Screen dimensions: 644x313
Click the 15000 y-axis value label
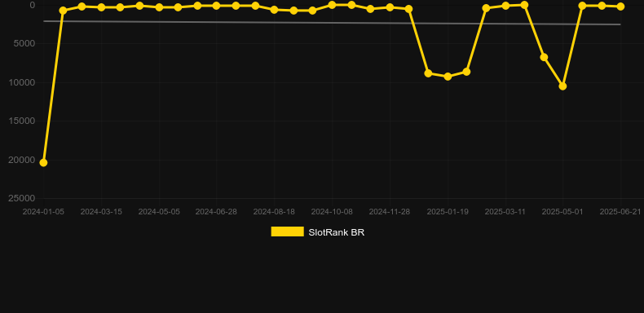22,121
